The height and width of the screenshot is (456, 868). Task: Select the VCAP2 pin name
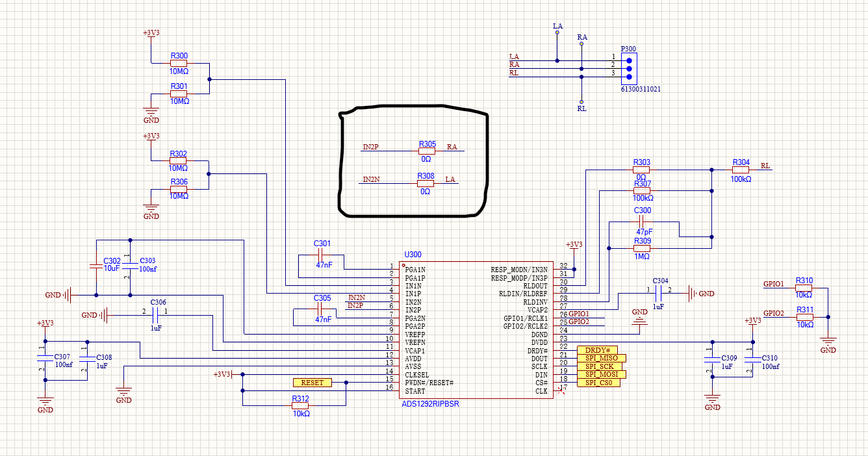(x=538, y=310)
